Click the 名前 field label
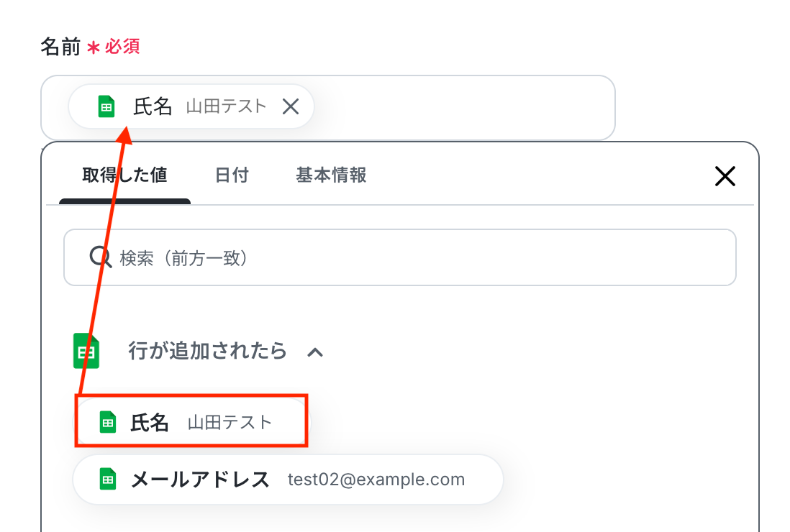790x532 pixels. pos(60,47)
